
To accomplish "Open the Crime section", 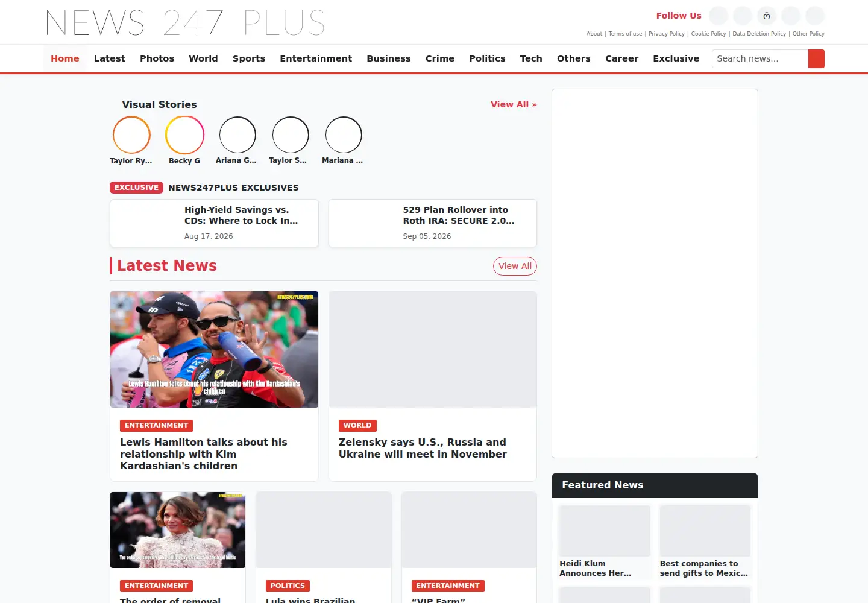I will click(x=440, y=58).
